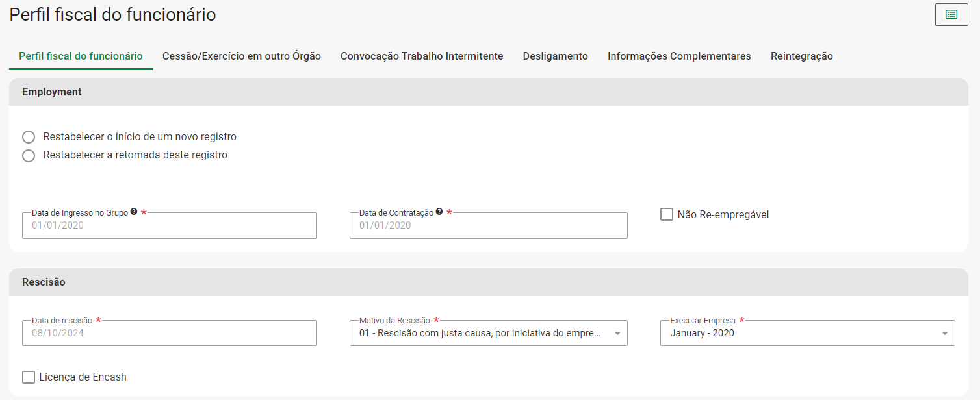Expand the Executar Empresa dropdown arrow
The width and height of the screenshot is (980, 400).
pyautogui.click(x=944, y=334)
